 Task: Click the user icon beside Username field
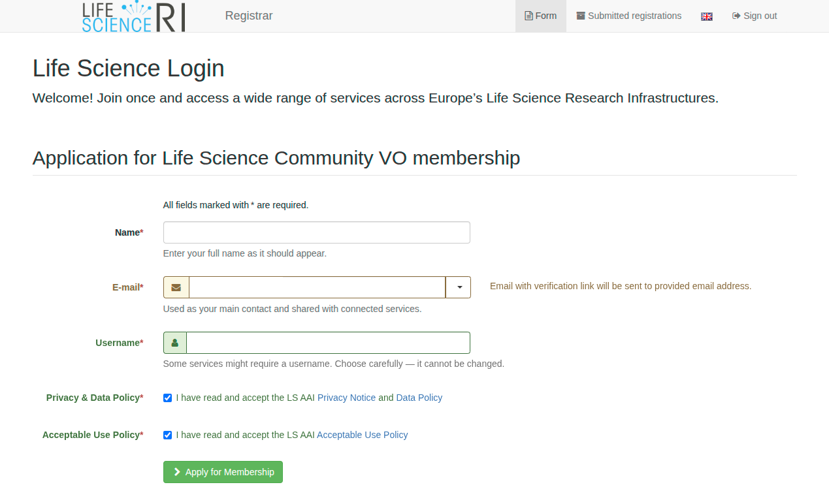click(x=174, y=343)
